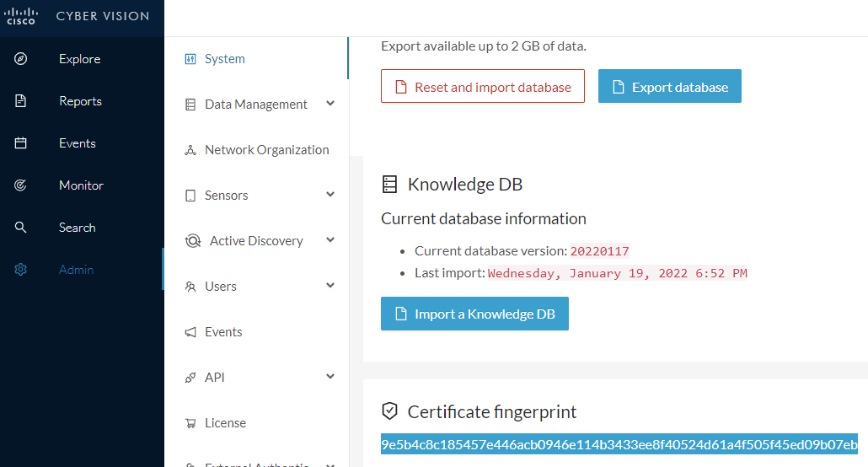
Task: Open the Active Discovery menu item
Action: coord(256,240)
